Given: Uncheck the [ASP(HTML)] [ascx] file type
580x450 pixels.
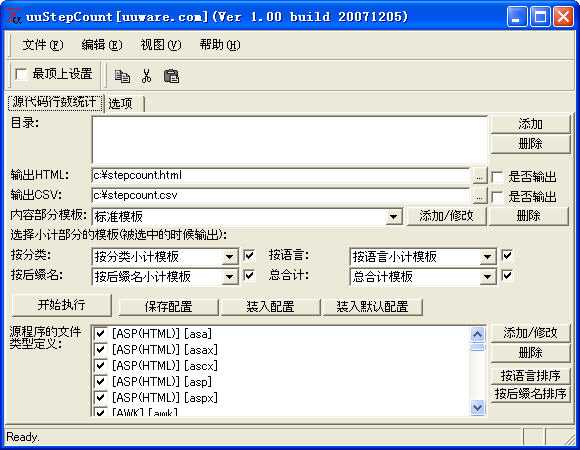Looking at the screenshot, I should tap(100, 365).
